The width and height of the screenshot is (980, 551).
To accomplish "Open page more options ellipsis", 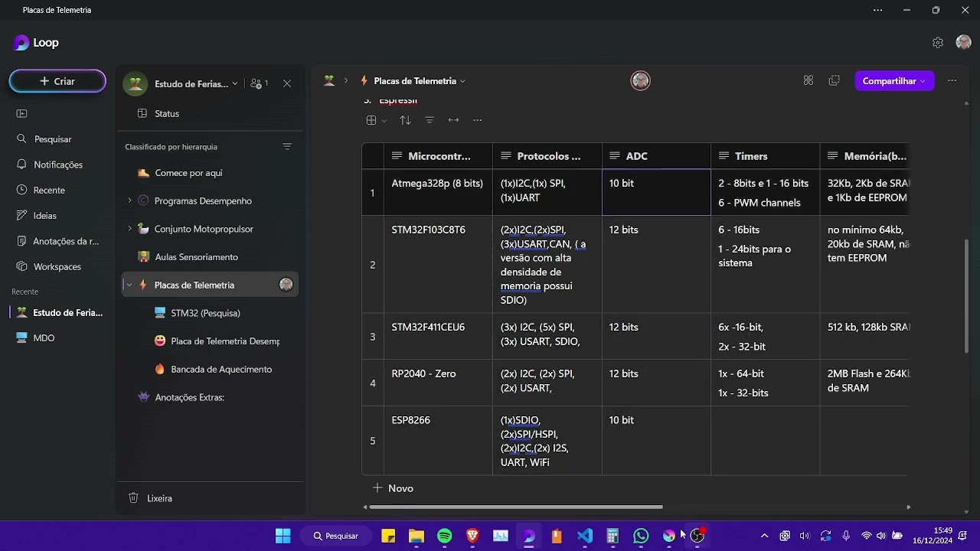I will (952, 80).
